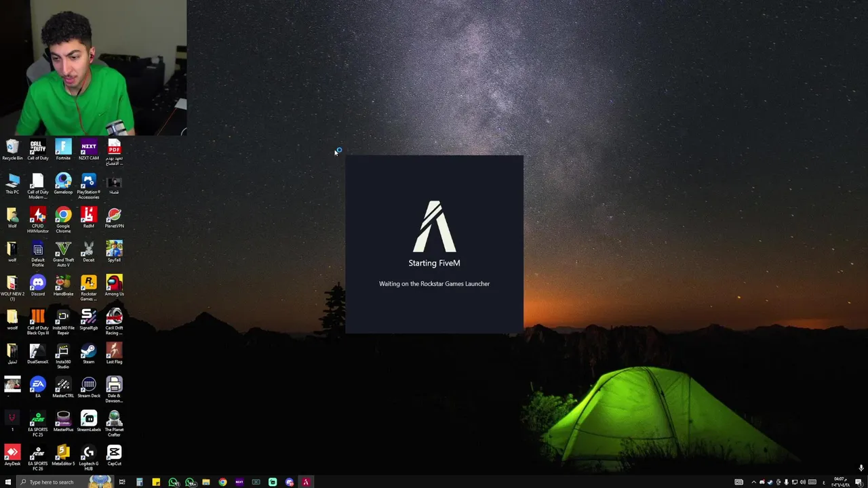Show hidden system tray icons
The width and height of the screenshot is (868, 488).
pos(753,482)
